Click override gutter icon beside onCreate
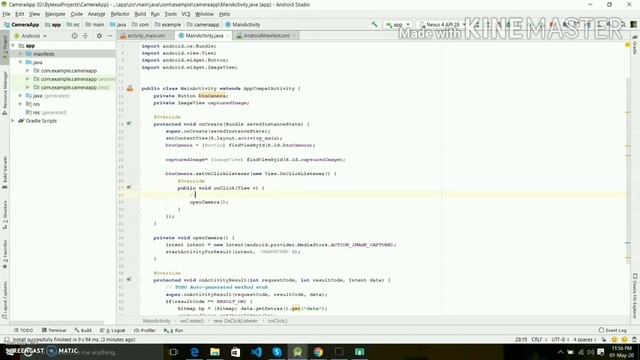 (129, 123)
